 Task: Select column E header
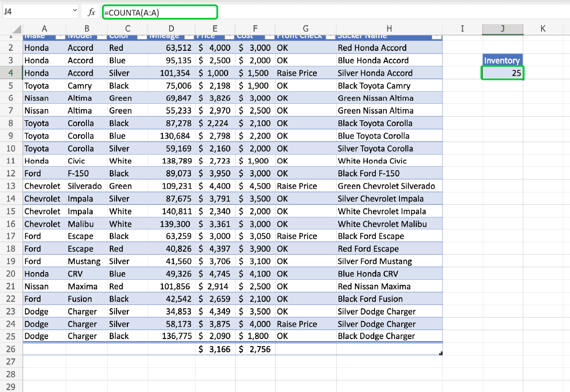pyautogui.click(x=215, y=29)
